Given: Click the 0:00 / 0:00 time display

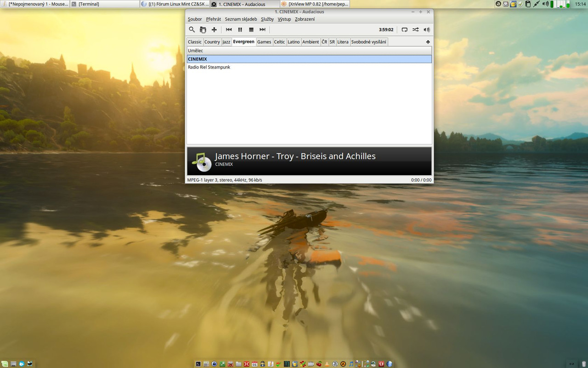Looking at the screenshot, I should [x=421, y=180].
